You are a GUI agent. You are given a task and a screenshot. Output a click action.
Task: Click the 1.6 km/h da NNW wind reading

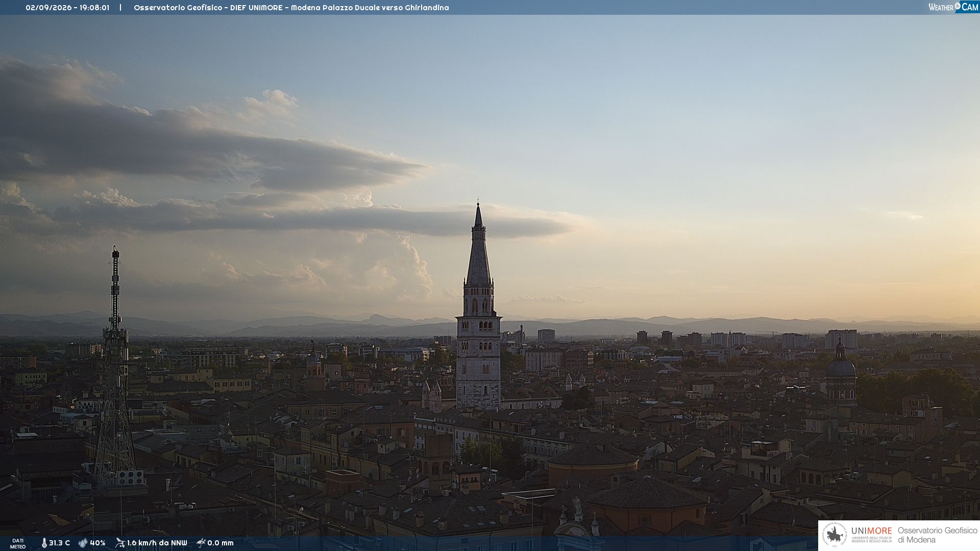pos(157,543)
